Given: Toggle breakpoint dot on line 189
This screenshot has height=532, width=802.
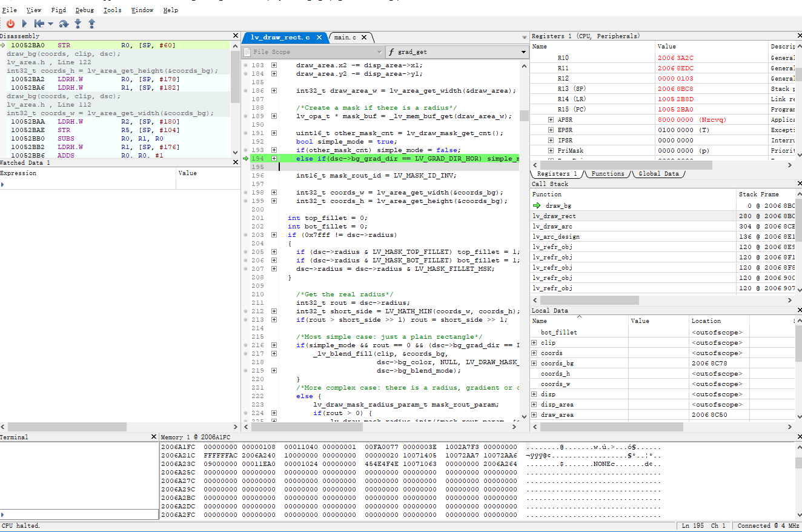Looking at the screenshot, I should (x=245, y=116).
